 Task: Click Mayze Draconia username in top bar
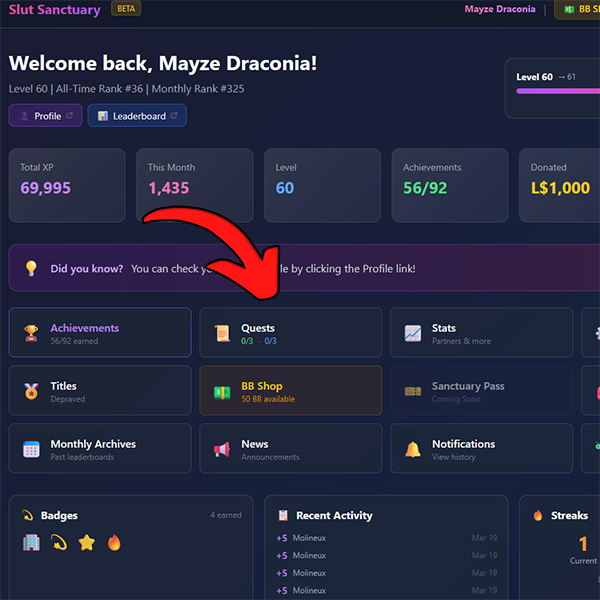[x=500, y=10]
